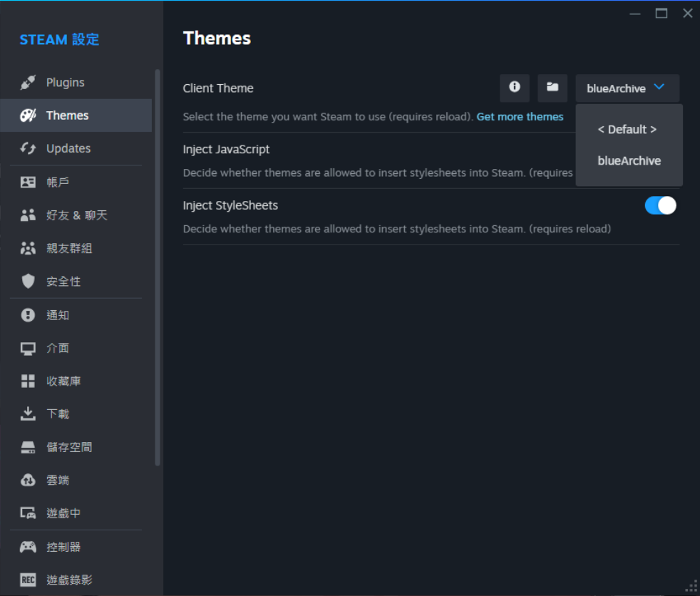Open themes folder with folder icon
Image resolution: width=700 pixels, height=596 pixels.
552,88
